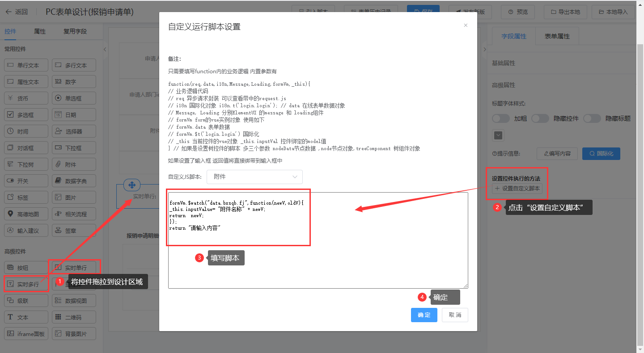Pick the 实时多行 advanced control
This screenshot has width=644, height=353.
[26, 284]
